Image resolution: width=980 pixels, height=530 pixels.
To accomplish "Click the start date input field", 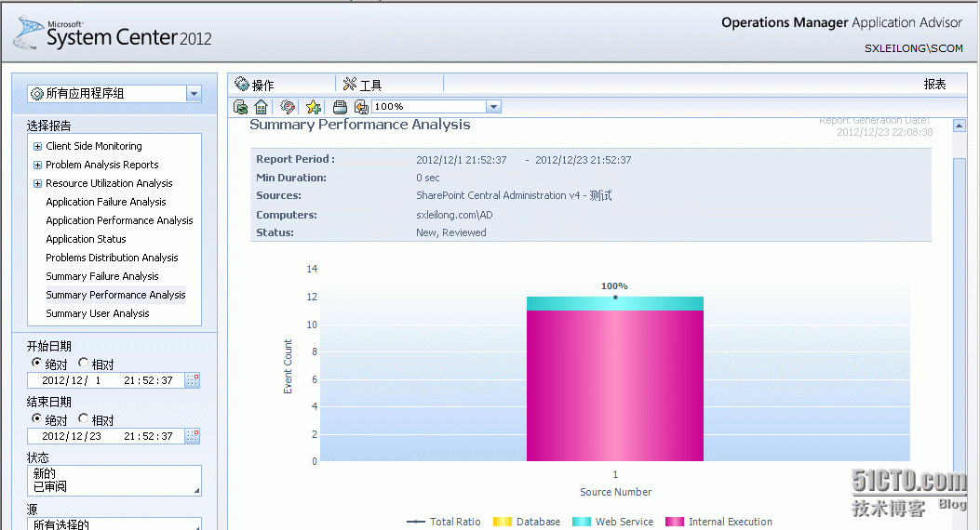I will point(106,380).
